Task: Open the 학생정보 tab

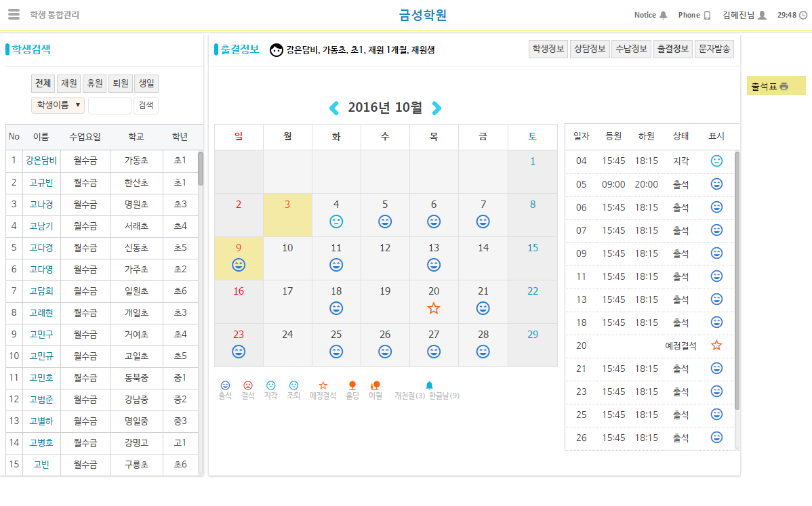Action: (548, 49)
